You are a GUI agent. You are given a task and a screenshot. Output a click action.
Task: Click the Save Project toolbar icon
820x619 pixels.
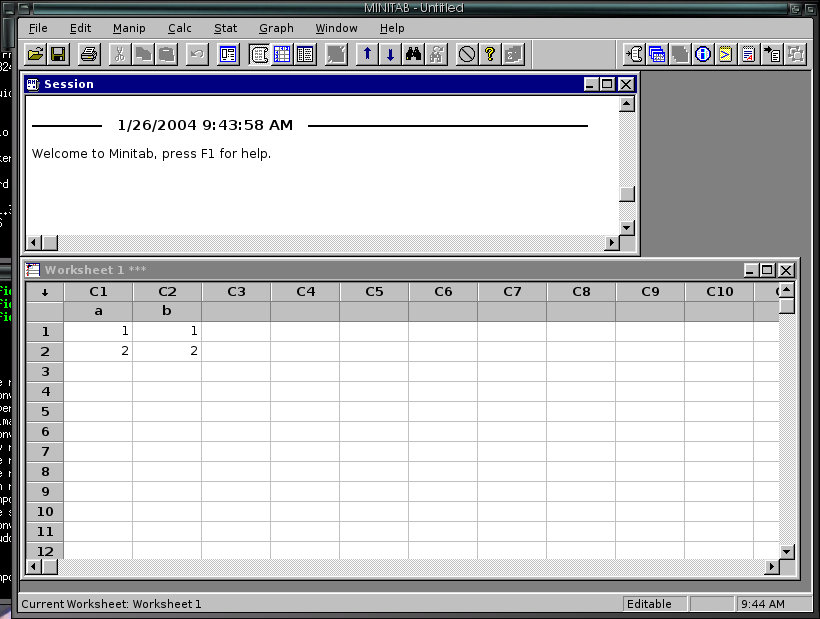(57, 54)
